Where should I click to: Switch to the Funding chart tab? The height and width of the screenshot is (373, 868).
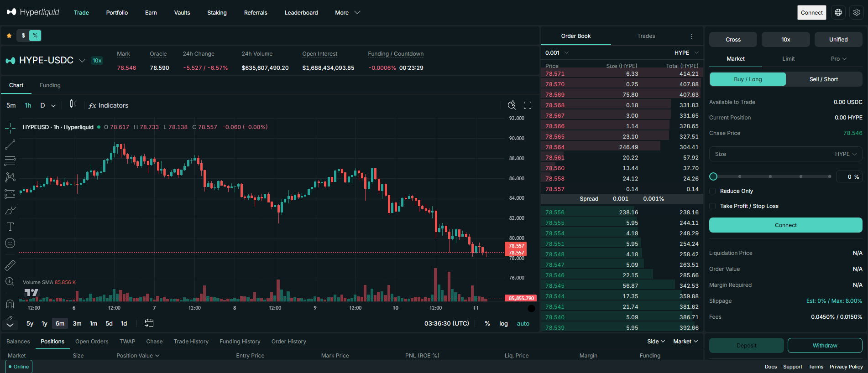[x=50, y=85]
